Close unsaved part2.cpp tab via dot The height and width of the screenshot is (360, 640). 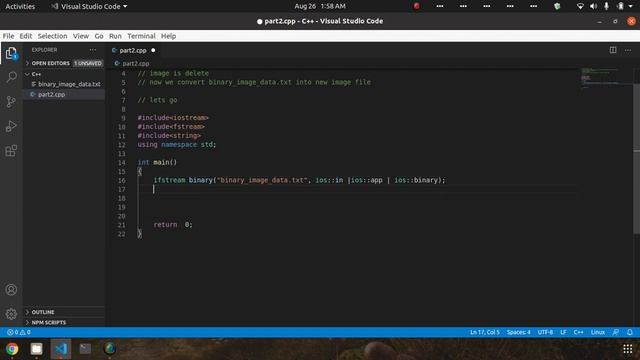pyautogui.click(x=153, y=50)
